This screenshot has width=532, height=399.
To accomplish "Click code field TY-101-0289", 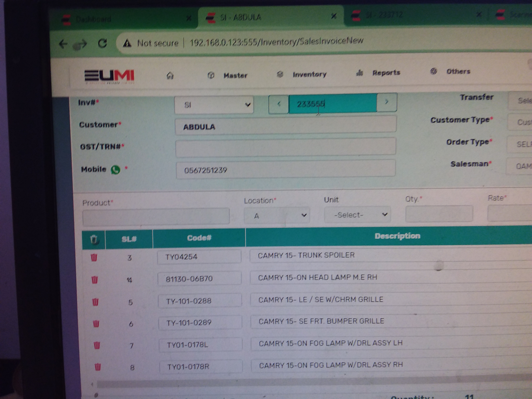I will coord(200,323).
